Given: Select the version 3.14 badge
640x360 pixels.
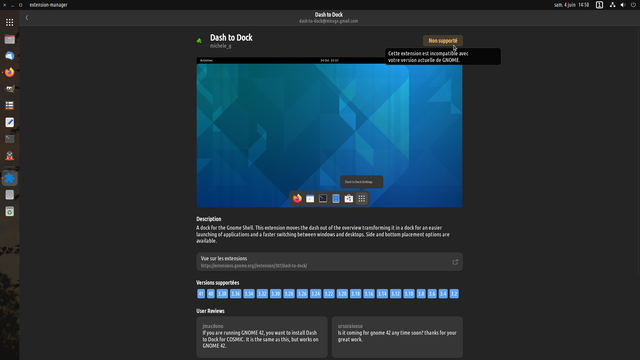Looking at the screenshot, I should (x=382, y=294).
